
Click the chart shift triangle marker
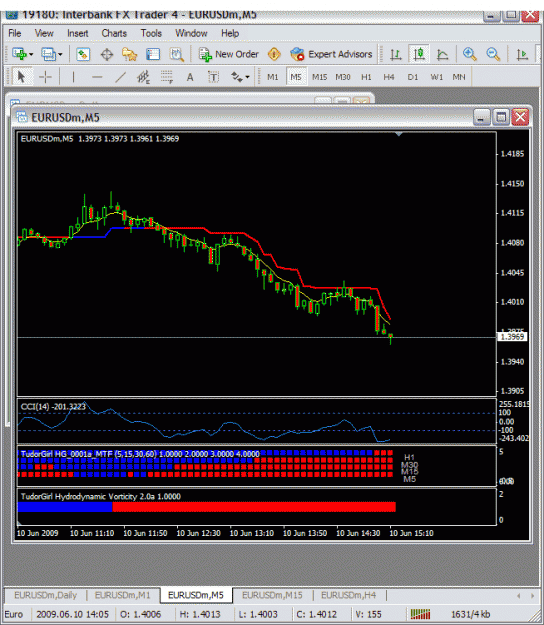pyautogui.click(x=399, y=134)
